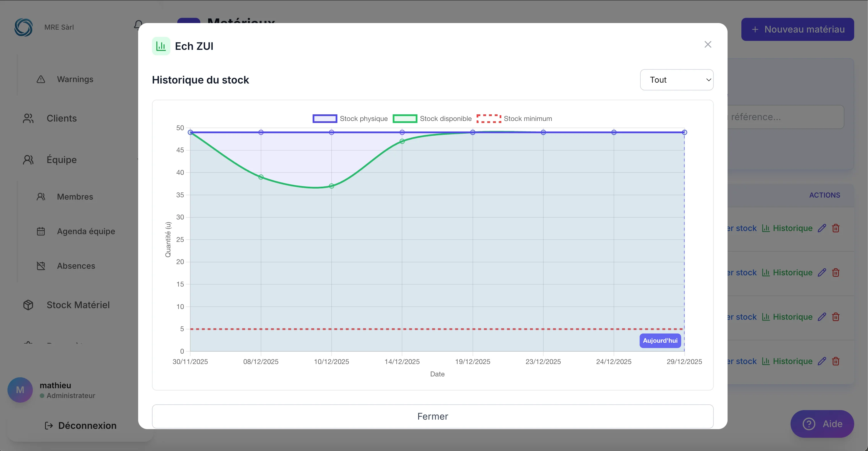The image size is (868, 451).
Task: Toggle Stock minimum legend series
Action: click(x=514, y=119)
